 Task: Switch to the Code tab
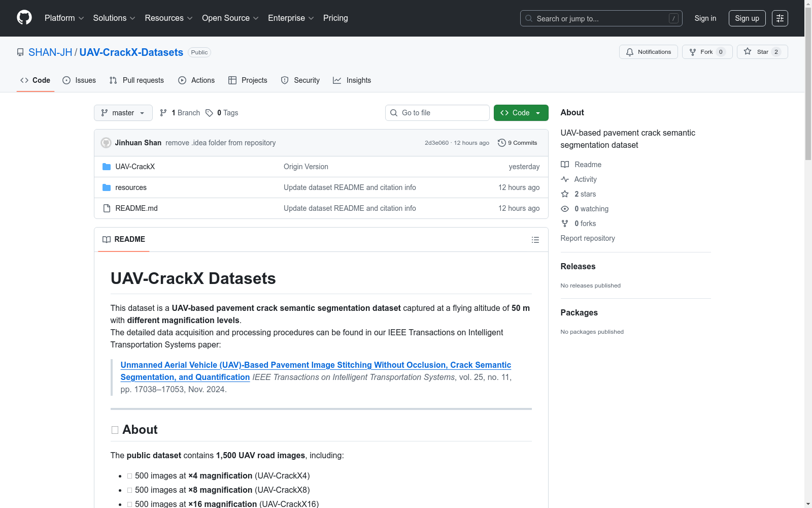click(36, 80)
